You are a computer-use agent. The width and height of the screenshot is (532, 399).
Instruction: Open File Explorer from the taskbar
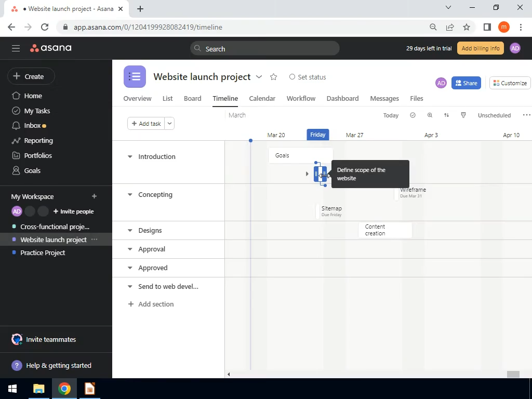point(38,389)
